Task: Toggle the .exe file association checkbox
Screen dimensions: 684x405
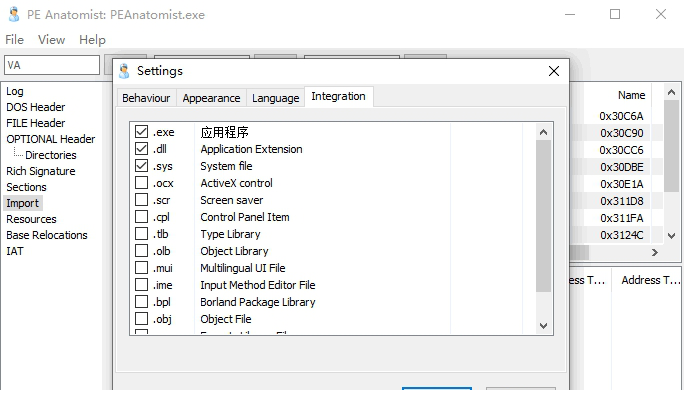Action: click(141, 132)
